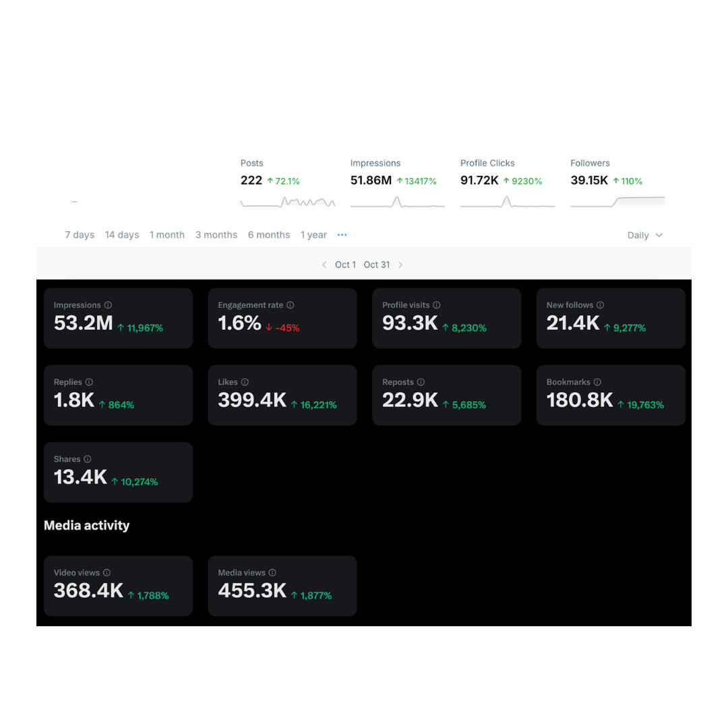Open more date range options ellipsis

click(342, 235)
